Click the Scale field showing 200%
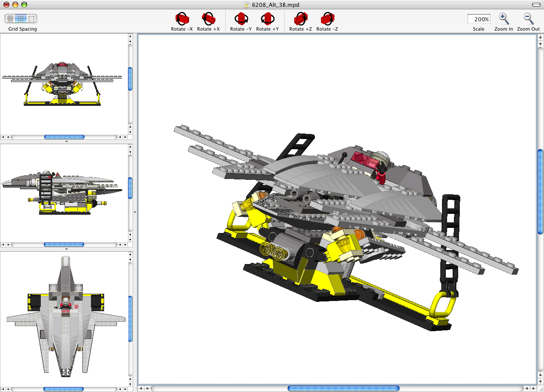 tap(479, 19)
